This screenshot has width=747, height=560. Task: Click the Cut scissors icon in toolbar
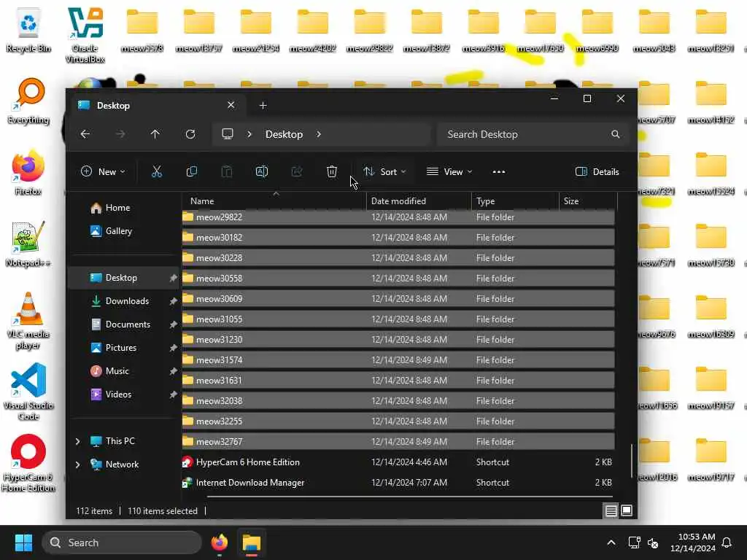(x=157, y=172)
